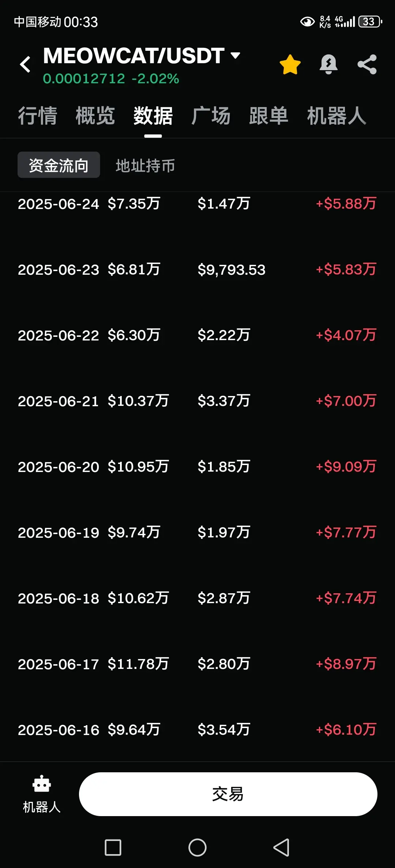Tap the white 交易 button
Image resolution: width=395 pixels, height=868 pixels.
[x=228, y=794]
